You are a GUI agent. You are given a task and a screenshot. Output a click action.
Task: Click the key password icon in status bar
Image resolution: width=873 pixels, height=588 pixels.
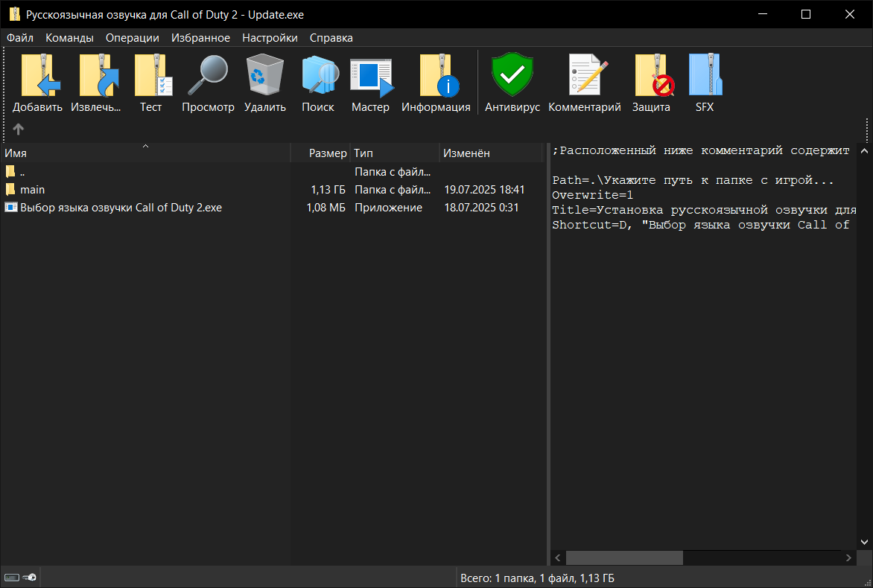[x=30, y=578]
